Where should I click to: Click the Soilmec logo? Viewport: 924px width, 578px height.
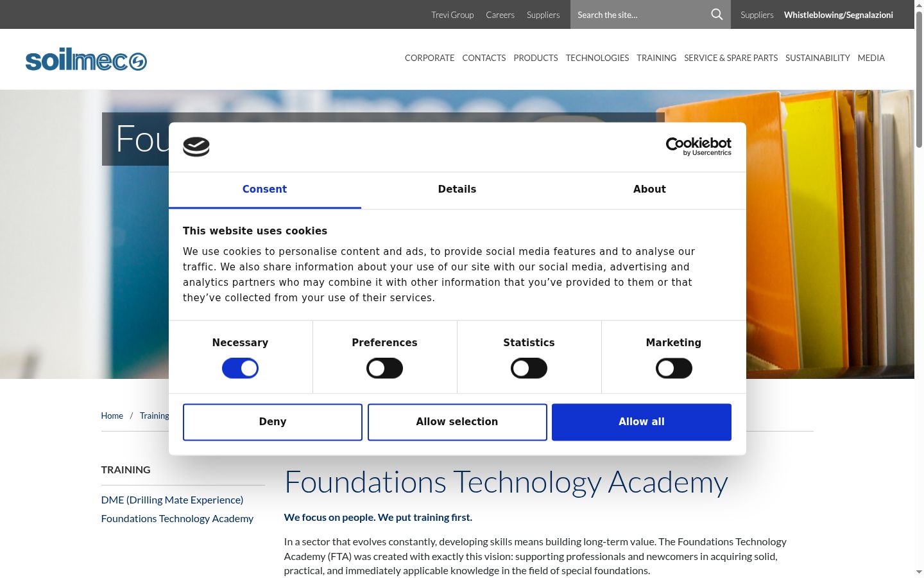click(x=86, y=60)
